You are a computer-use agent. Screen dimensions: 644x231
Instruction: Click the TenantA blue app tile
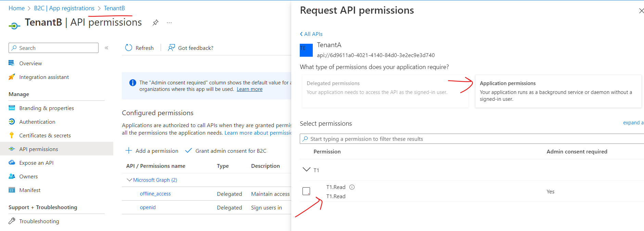(x=306, y=50)
